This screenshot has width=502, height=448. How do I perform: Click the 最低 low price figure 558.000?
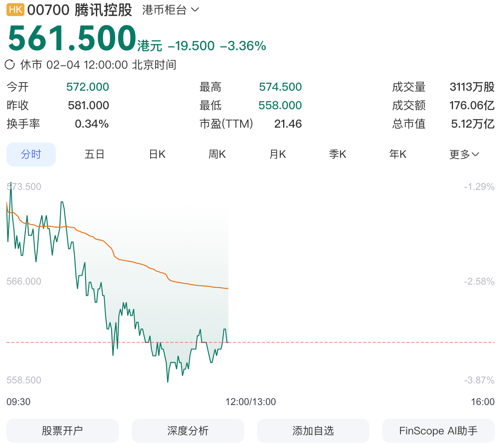point(280,105)
